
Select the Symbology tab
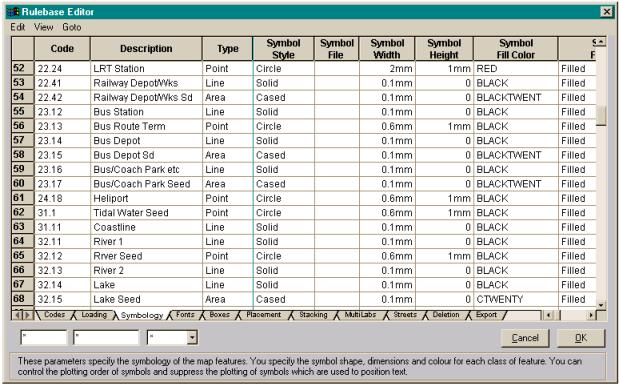(142, 315)
